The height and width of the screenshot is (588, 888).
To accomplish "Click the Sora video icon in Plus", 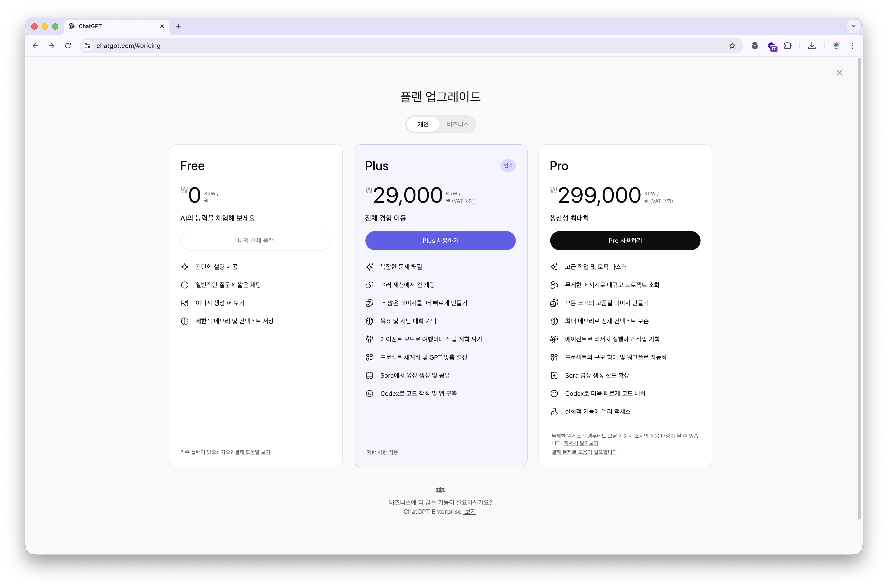I will click(369, 375).
